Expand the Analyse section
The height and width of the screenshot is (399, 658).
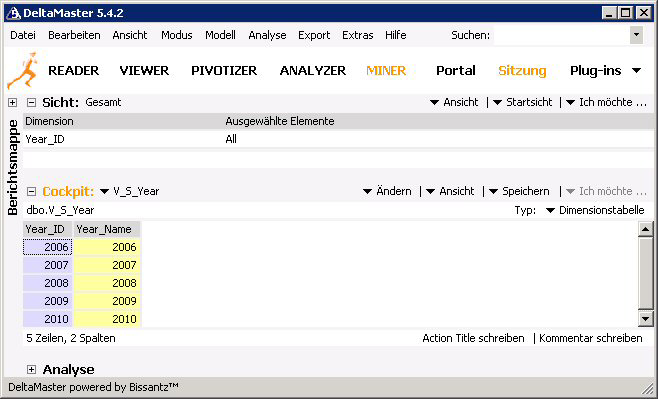31,370
